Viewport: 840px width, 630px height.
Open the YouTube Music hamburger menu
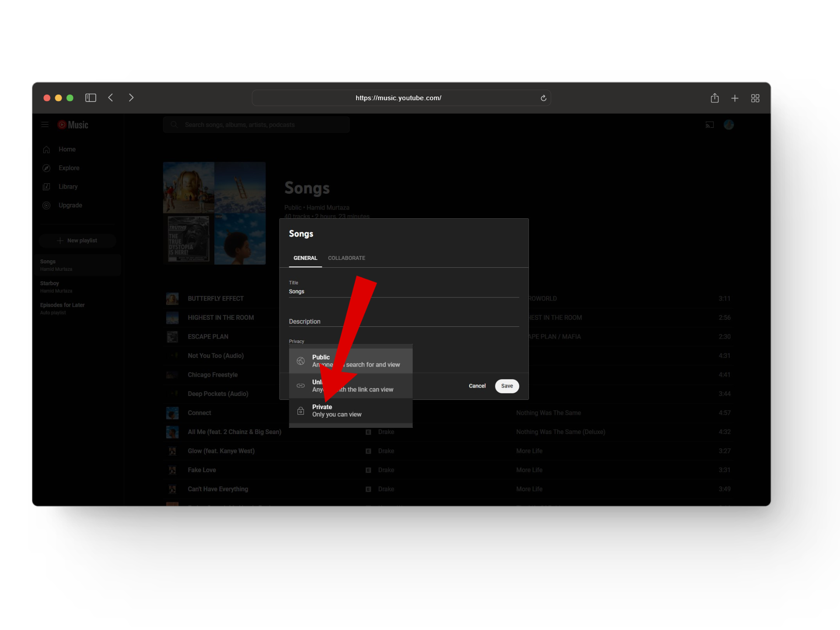tap(45, 125)
